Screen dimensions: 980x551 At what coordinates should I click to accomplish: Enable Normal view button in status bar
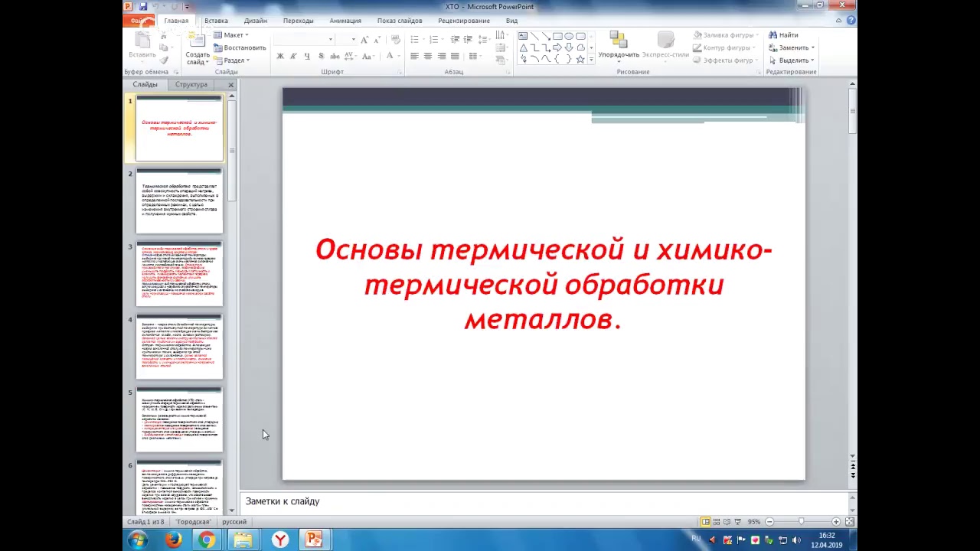706,522
